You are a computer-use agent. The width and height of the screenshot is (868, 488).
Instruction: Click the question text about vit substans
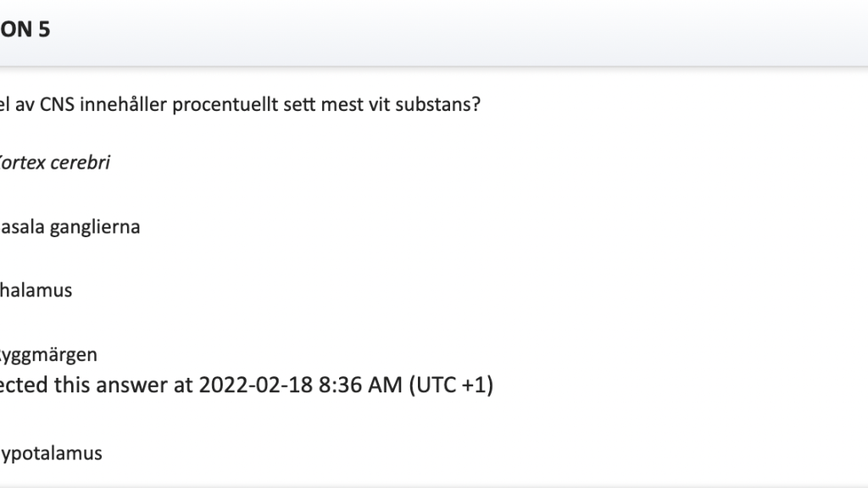click(x=240, y=104)
